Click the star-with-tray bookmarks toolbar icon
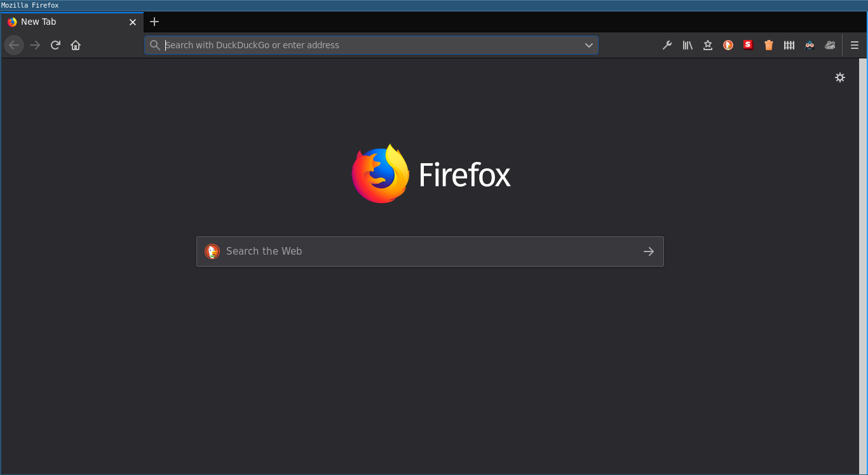868x475 pixels. point(708,45)
